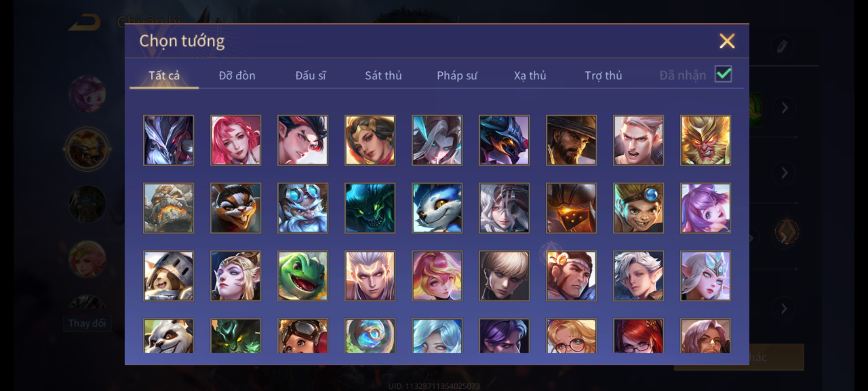868x391 pixels.
Task: Choose the golden monkey king hero
Action: tap(705, 140)
